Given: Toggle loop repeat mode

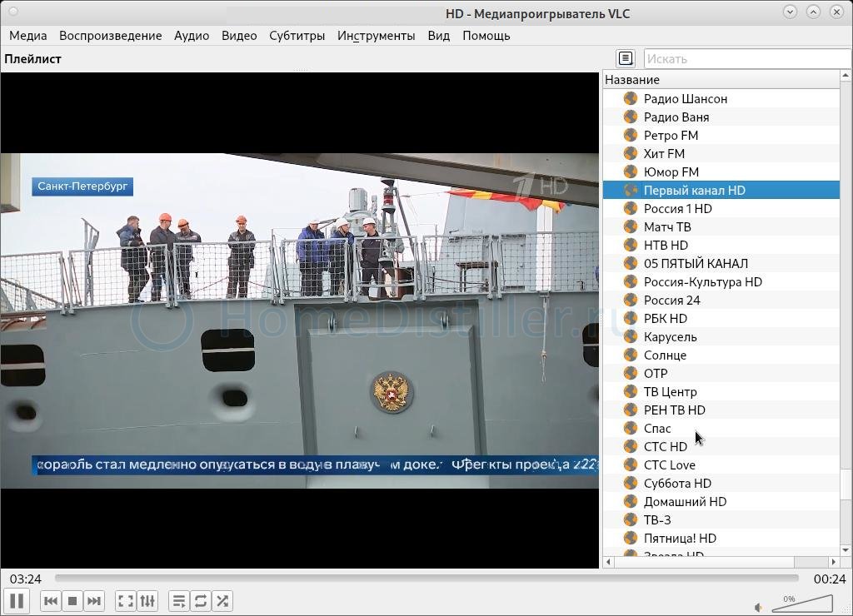Looking at the screenshot, I should coord(200,601).
